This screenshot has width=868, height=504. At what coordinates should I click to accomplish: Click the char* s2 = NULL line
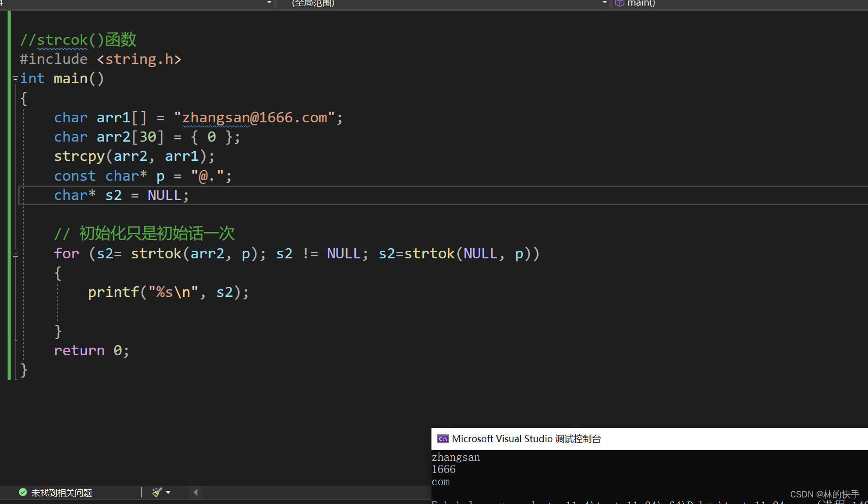coord(122,195)
